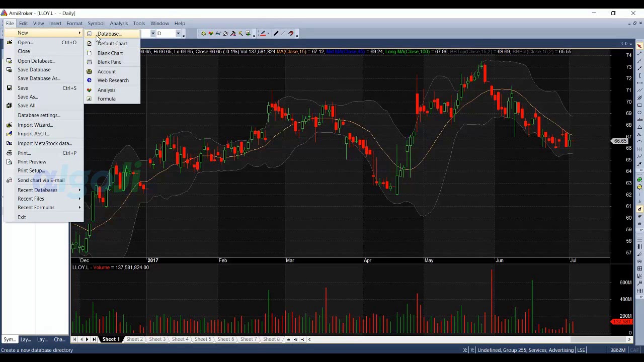The height and width of the screenshot is (362, 644).
Task: Click the Import Wizard menu icon
Action: click(x=9, y=125)
